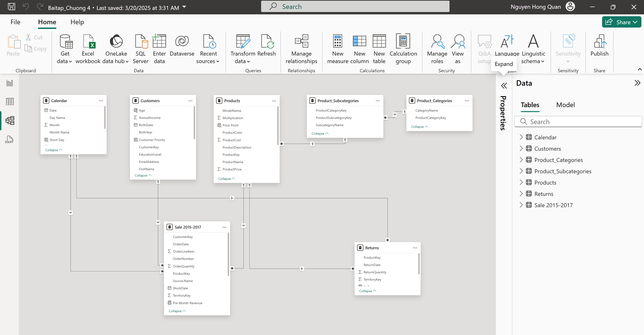The height and width of the screenshot is (335, 644).
Task: Open the Help ribbon tab
Action: pyautogui.click(x=77, y=22)
